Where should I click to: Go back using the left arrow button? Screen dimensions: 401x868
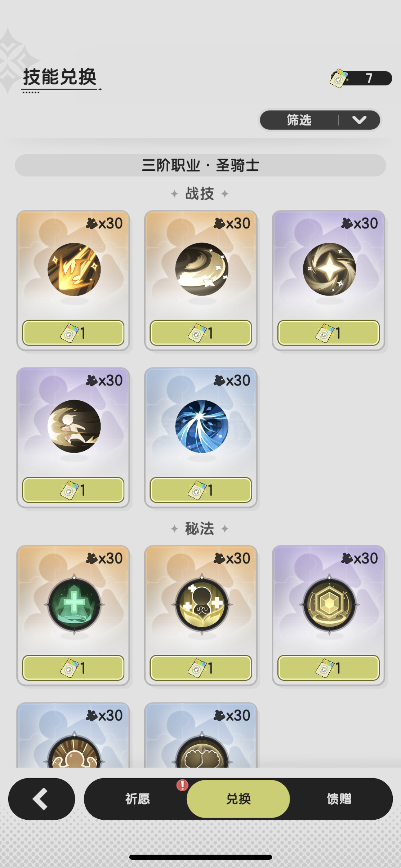click(x=41, y=799)
